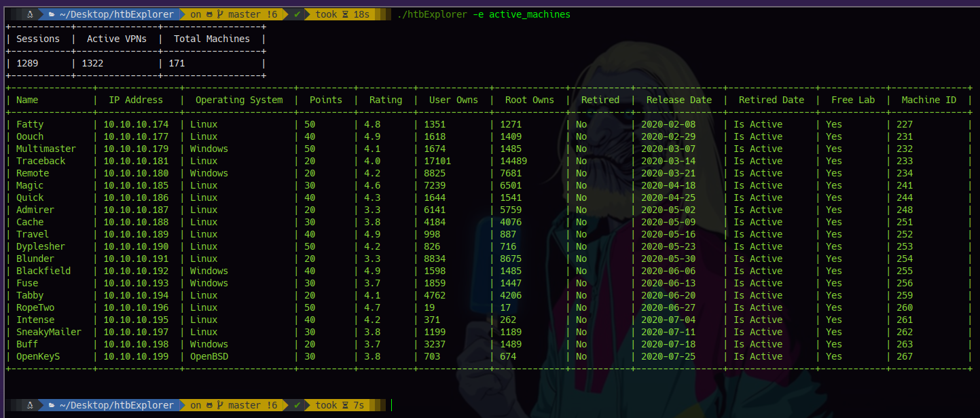Click the 'active_machines' argument text
Viewport: 980px width, 418px height.
530,14
